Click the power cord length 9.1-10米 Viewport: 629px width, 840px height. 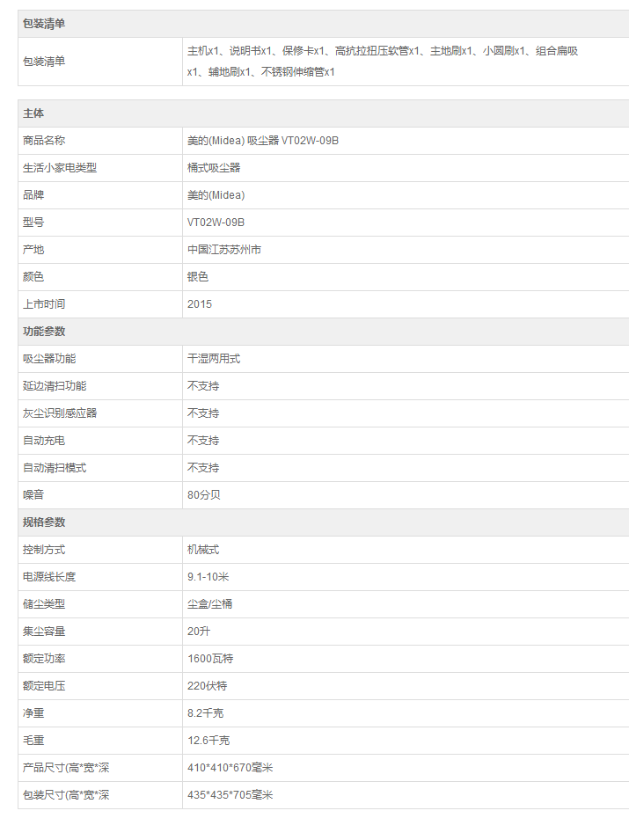(208, 577)
